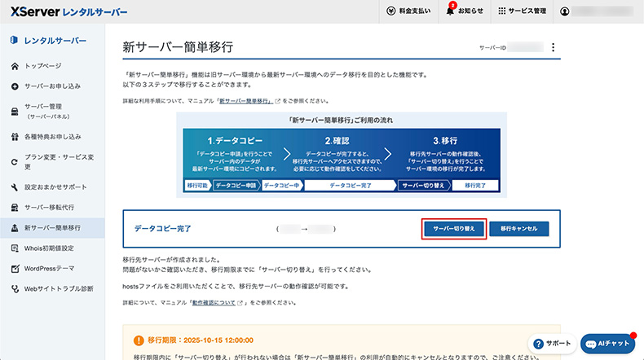644x360 pixels.
Task: Open the 動作確認について manual link
Action: pyautogui.click(x=216, y=302)
